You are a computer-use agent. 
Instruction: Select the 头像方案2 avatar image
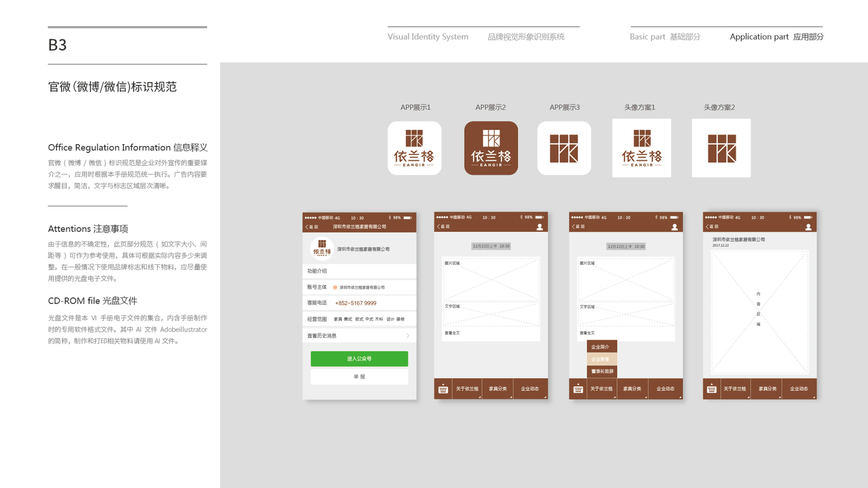[721, 148]
